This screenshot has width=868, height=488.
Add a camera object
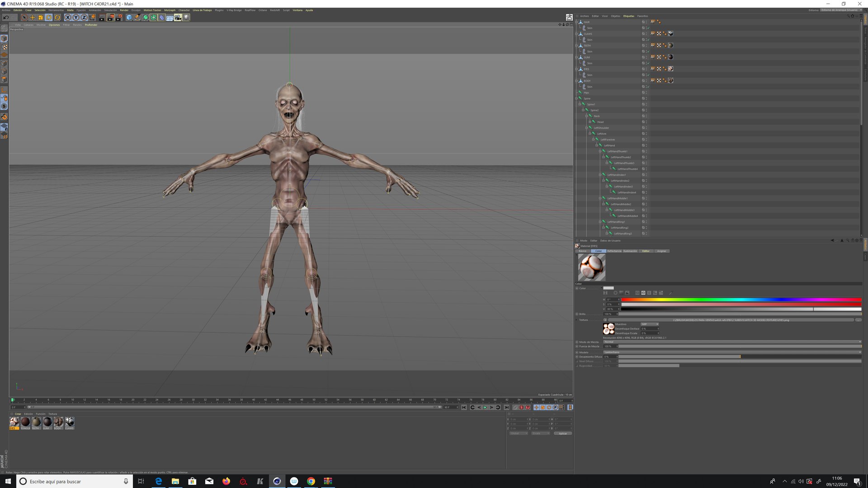tap(178, 18)
